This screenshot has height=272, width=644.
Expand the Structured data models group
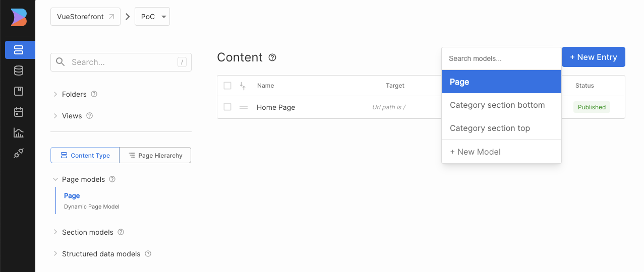point(55,254)
